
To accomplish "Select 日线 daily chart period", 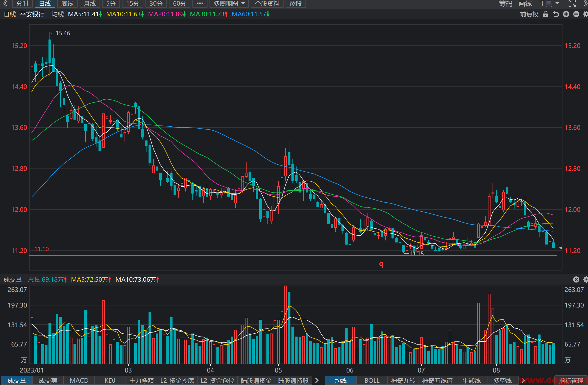I will [45, 4].
